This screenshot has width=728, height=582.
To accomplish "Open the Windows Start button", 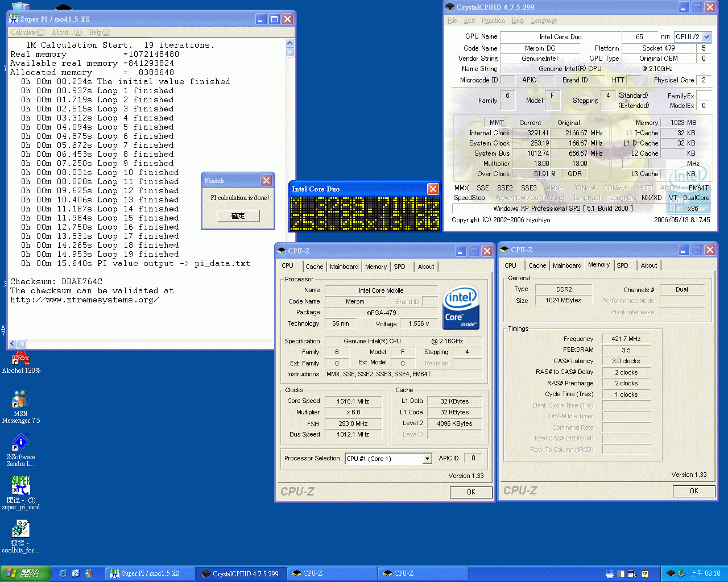I will 26,573.
